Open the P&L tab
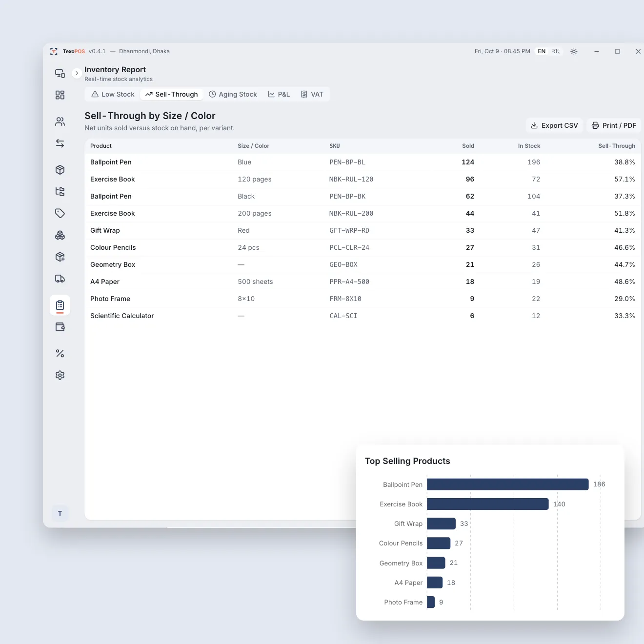 pos(279,94)
